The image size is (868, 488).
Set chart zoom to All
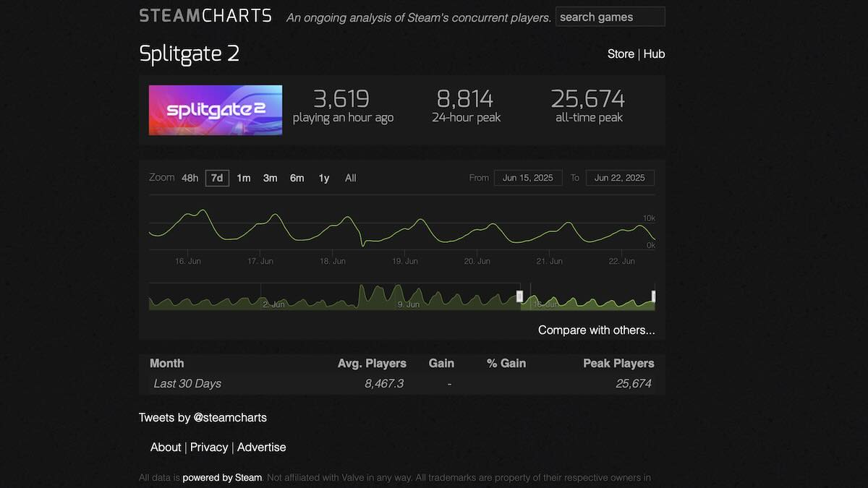tap(350, 178)
